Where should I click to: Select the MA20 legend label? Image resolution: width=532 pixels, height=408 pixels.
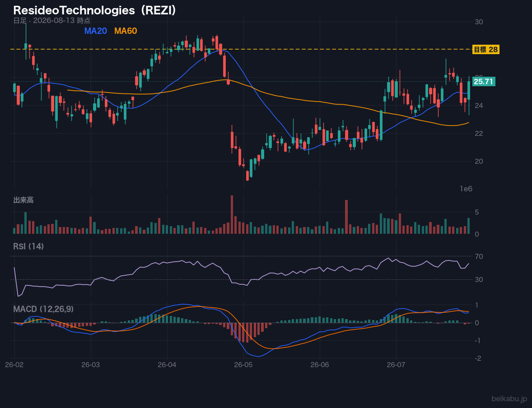click(95, 31)
